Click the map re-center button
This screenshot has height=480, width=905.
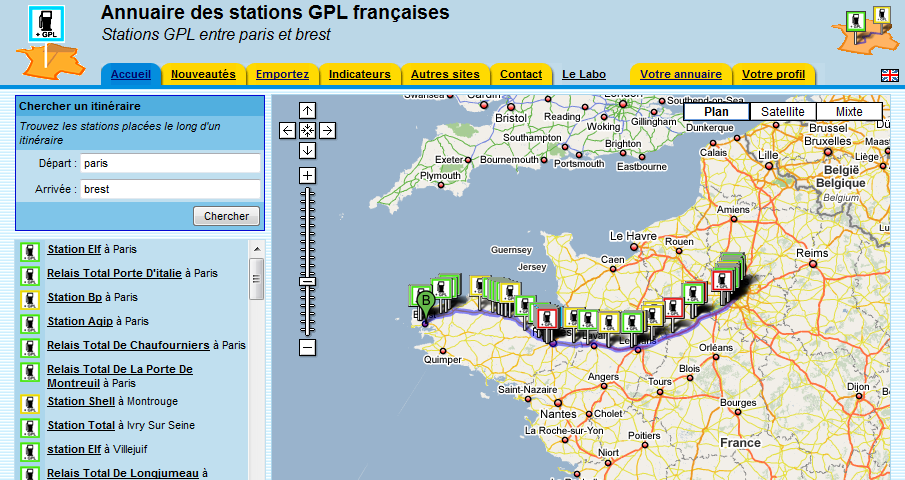coord(307,130)
